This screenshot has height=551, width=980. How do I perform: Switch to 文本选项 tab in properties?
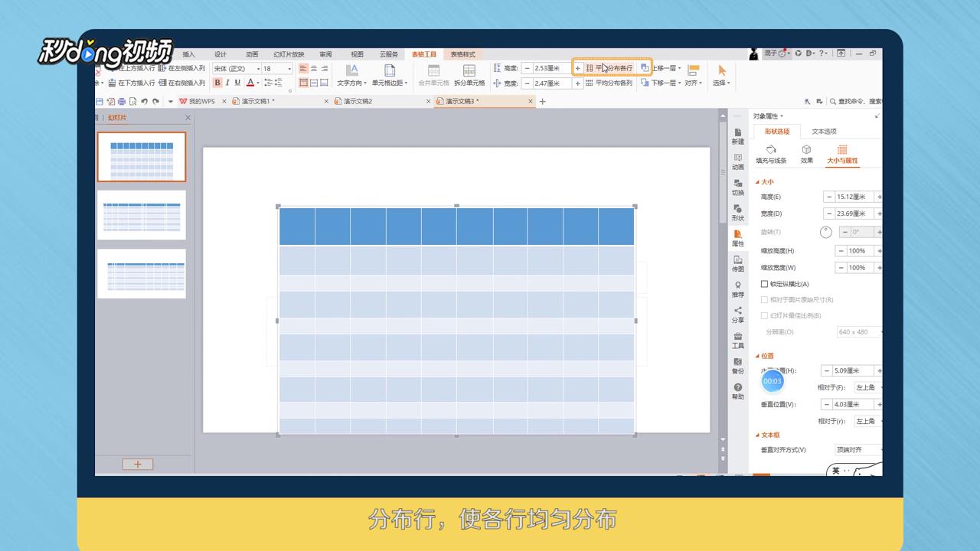[x=825, y=132]
